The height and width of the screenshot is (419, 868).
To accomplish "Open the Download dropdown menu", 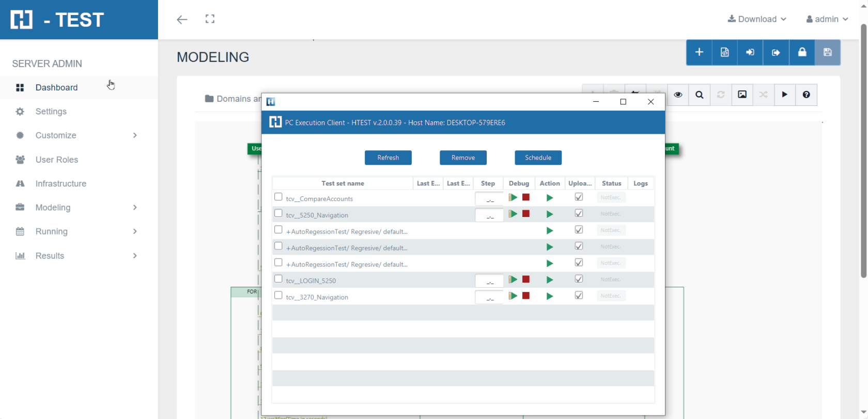I will point(757,19).
